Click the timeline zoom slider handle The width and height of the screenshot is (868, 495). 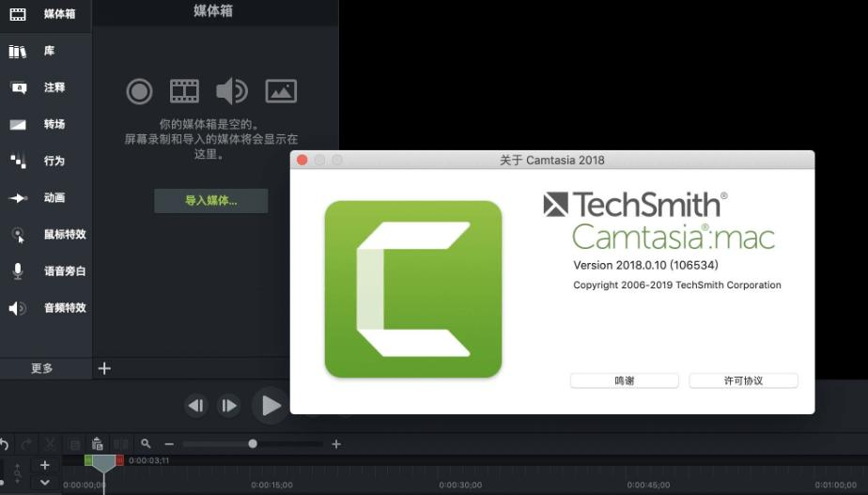[x=253, y=443]
